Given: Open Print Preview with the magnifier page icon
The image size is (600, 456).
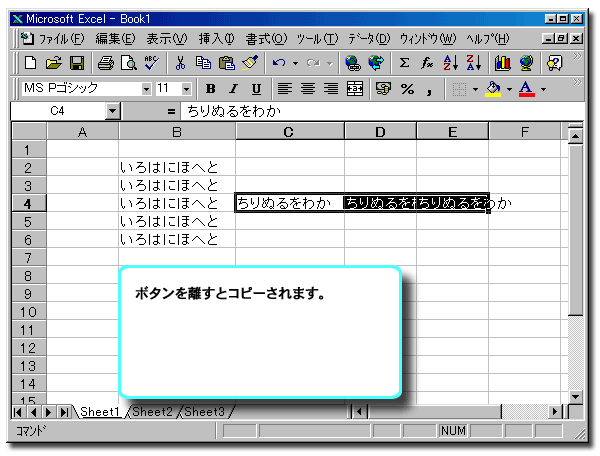Looking at the screenshot, I should [129, 63].
